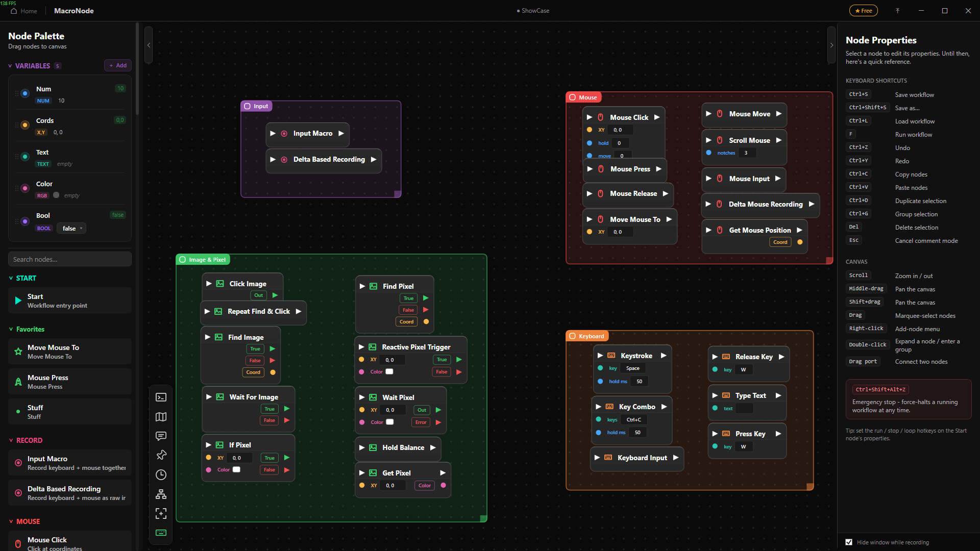
Task: Click the hierarchy layout icon
Action: click(161, 494)
